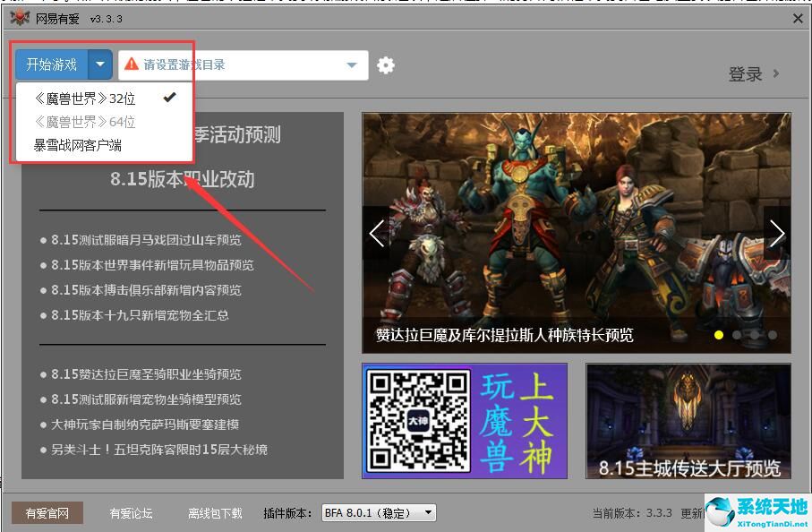The height and width of the screenshot is (532, 812).
Task: Open 8.15版本世界事件新增玩具物品预览 article
Action: coord(152,265)
